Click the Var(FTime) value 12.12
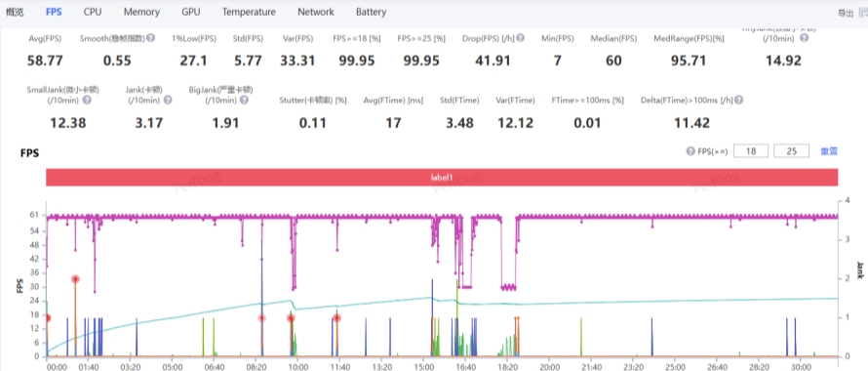Image resolution: width=868 pixels, height=371 pixels. [515, 123]
